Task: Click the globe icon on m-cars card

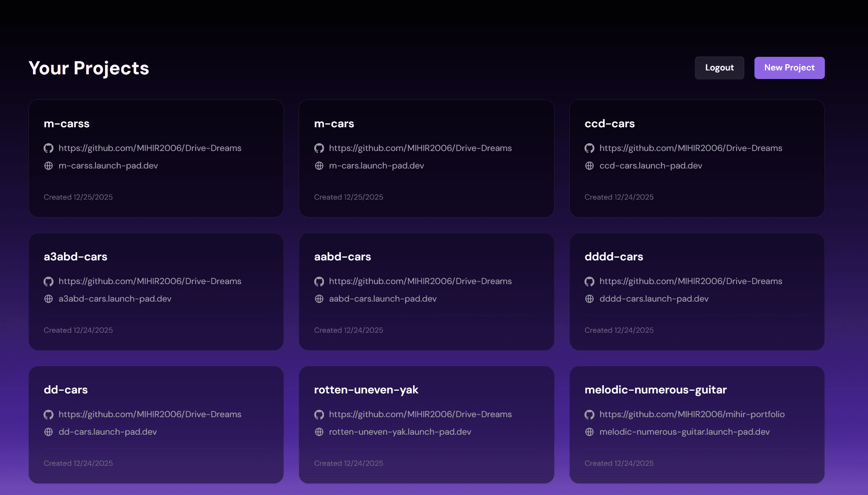Action: tap(319, 165)
